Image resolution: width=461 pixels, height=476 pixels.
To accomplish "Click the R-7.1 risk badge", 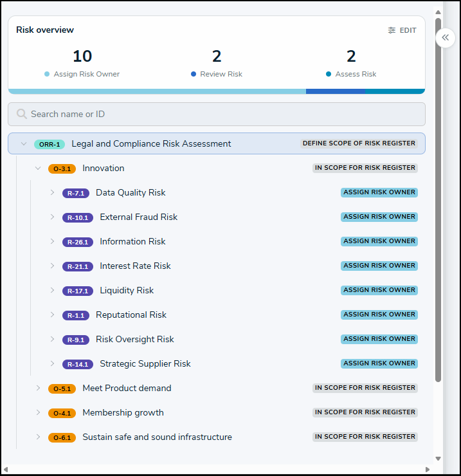I will (76, 193).
